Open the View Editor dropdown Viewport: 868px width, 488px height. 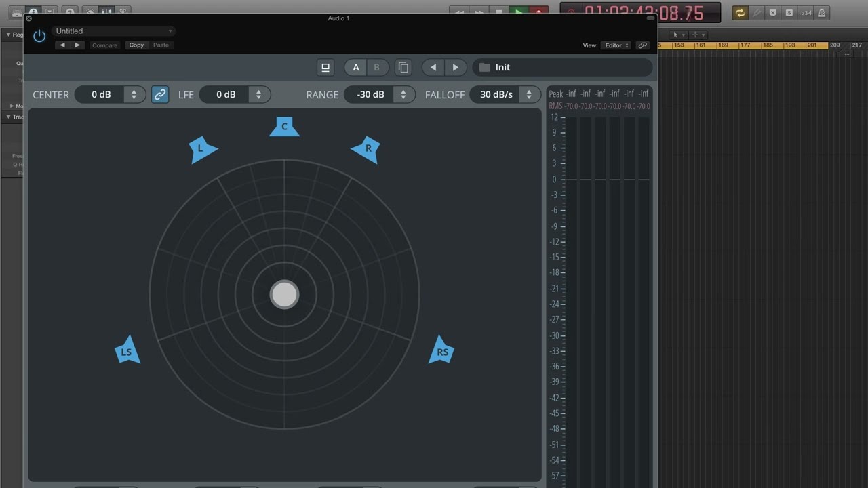616,45
